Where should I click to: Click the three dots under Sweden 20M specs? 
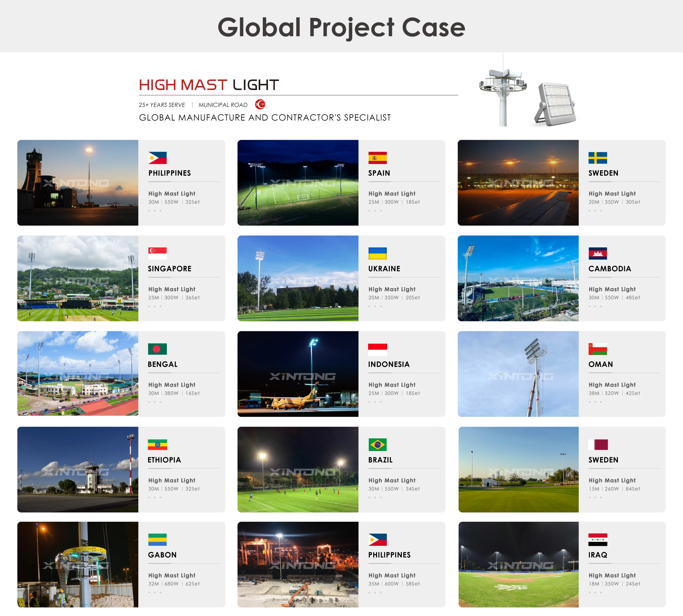click(595, 211)
